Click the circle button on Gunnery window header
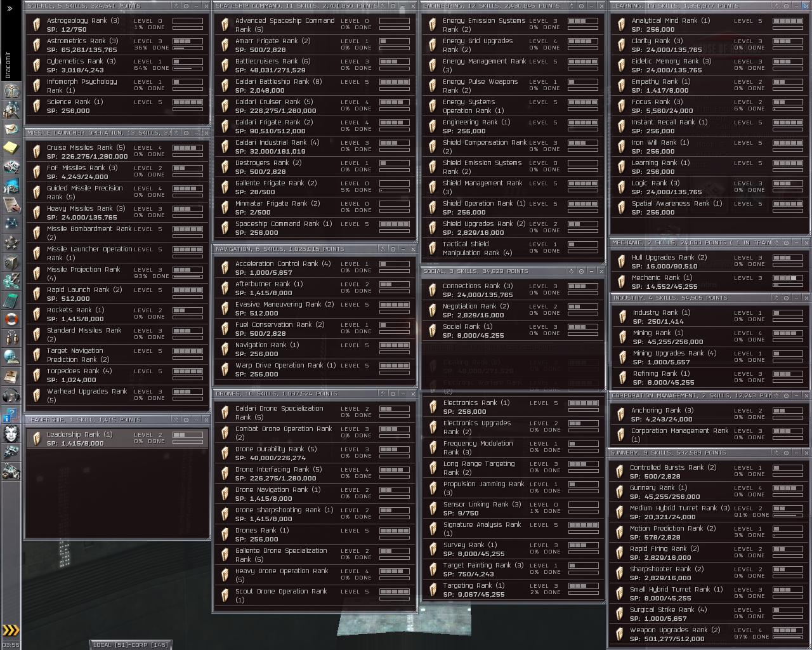This screenshot has height=650, width=812. pos(786,453)
